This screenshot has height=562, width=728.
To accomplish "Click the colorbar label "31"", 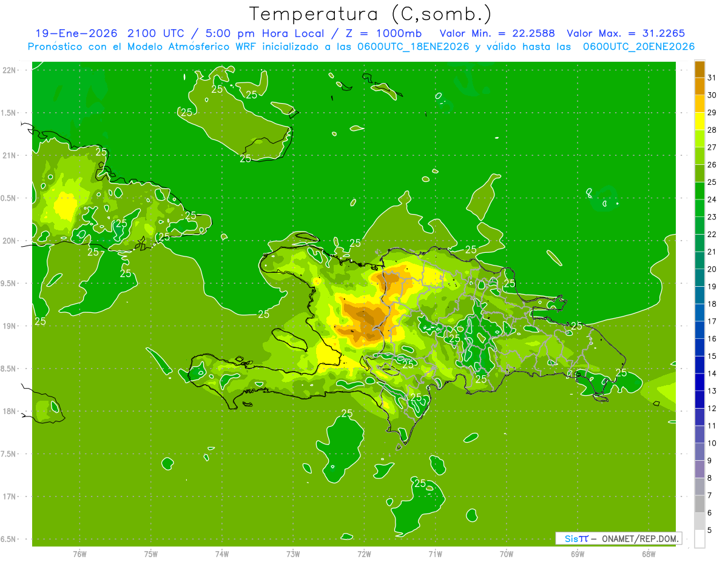I will 712,78.
